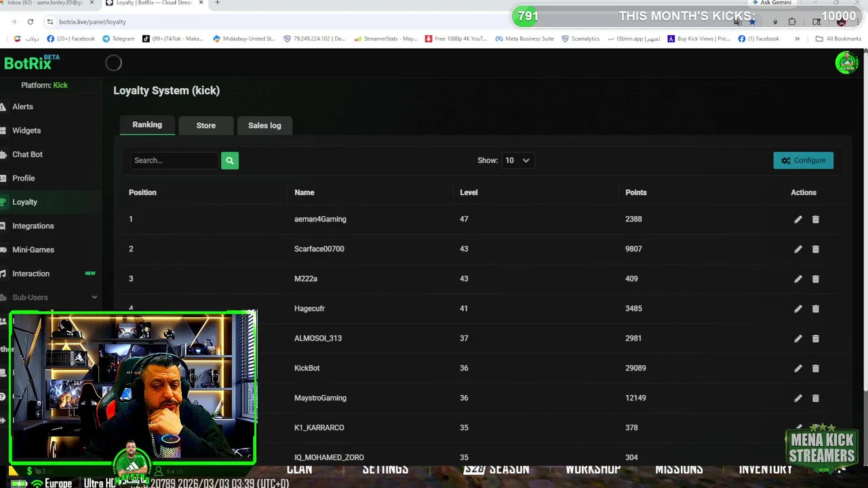Viewport: 868px width, 488px height.
Task: Edit the KickBot ranking entry
Action: coord(798,368)
